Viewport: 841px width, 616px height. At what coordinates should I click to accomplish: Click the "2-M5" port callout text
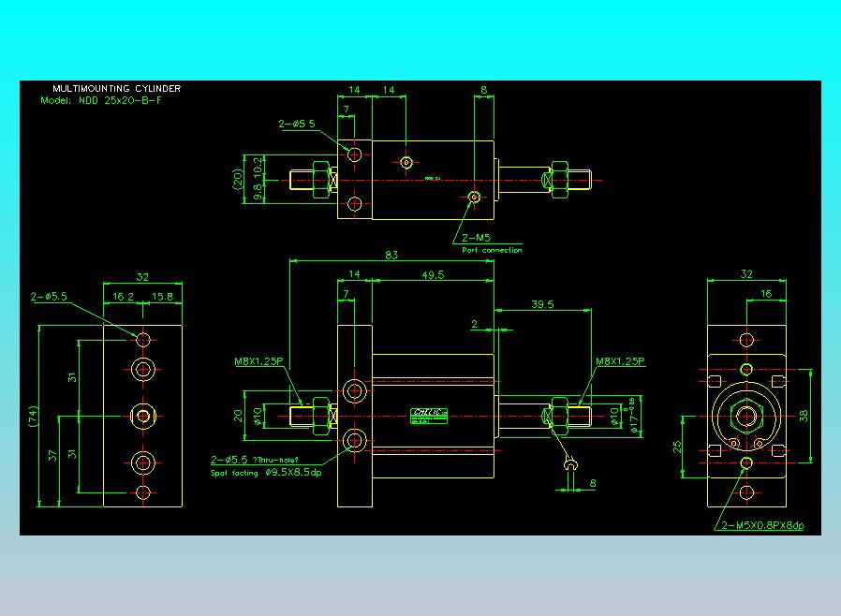(x=476, y=238)
